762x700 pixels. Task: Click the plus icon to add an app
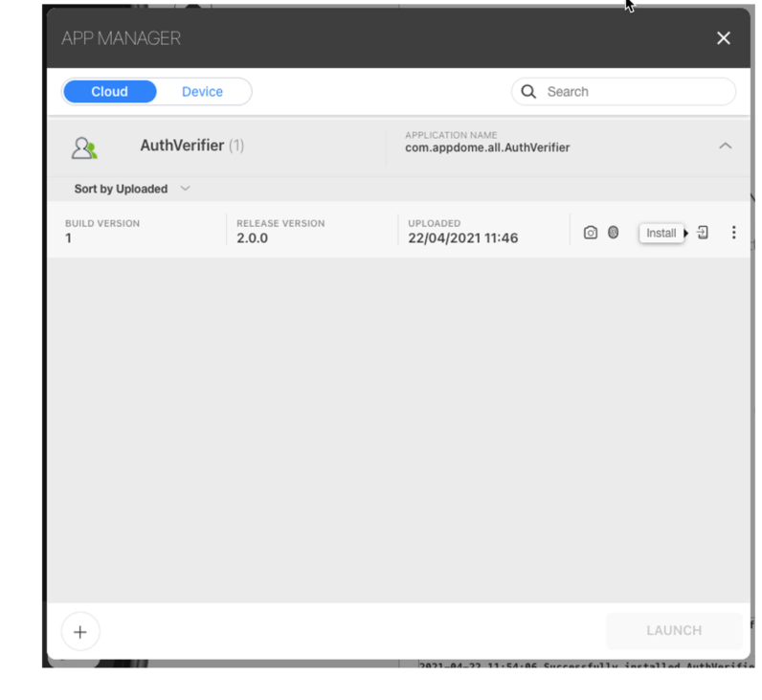click(80, 631)
